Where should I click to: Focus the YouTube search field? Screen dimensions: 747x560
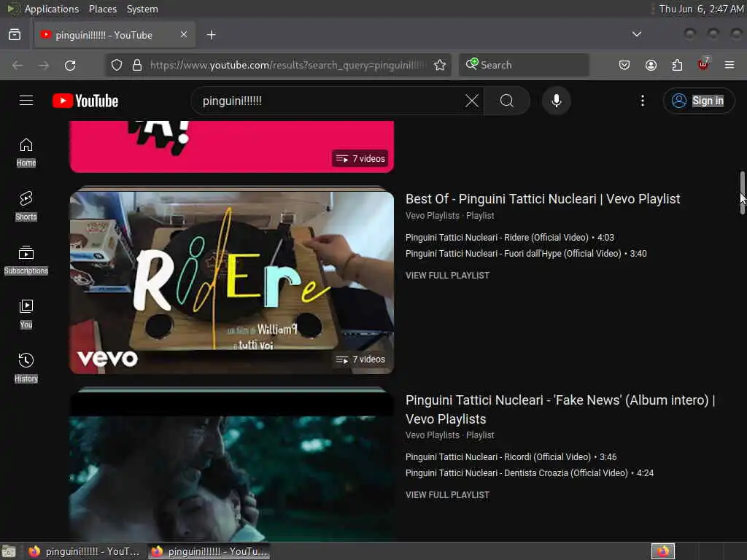(329, 101)
